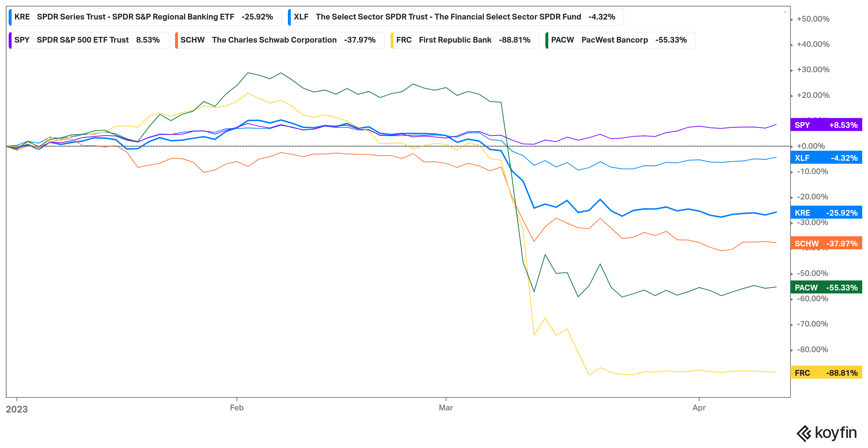Click the koyfin logo icon
This screenshot has width=868, height=448.
(804, 433)
